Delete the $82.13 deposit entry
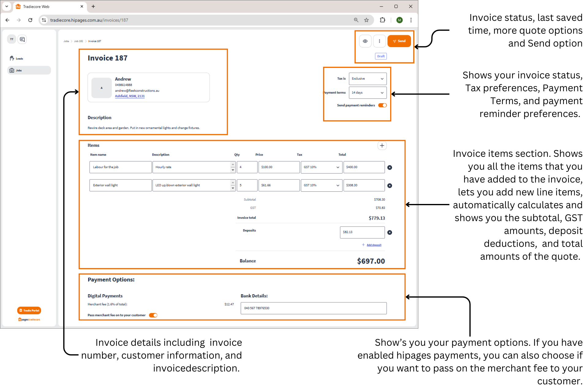The width and height of the screenshot is (588, 392). [390, 232]
